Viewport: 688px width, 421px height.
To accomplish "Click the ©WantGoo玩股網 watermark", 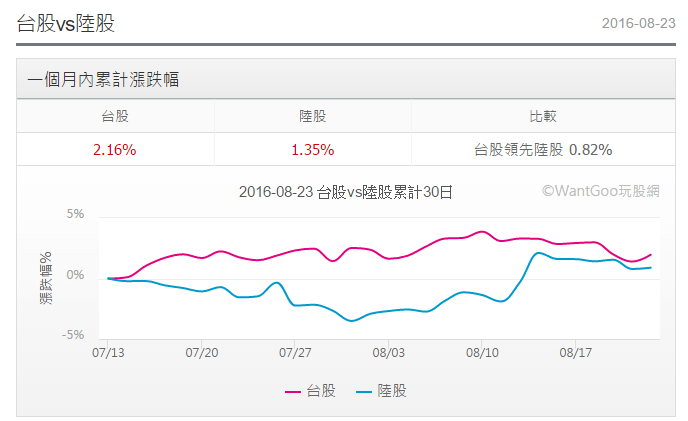I will pyautogui.click(x=600, y=190).
